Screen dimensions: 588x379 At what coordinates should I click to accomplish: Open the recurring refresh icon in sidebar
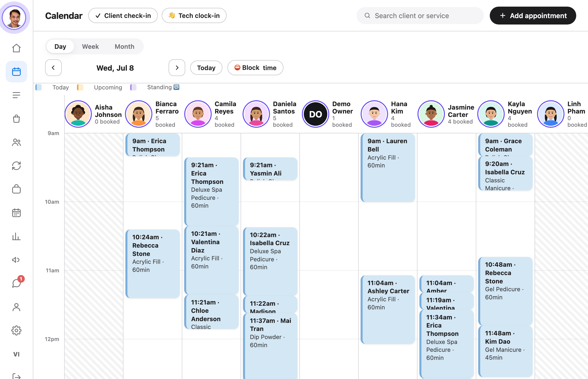coord(16,166)
